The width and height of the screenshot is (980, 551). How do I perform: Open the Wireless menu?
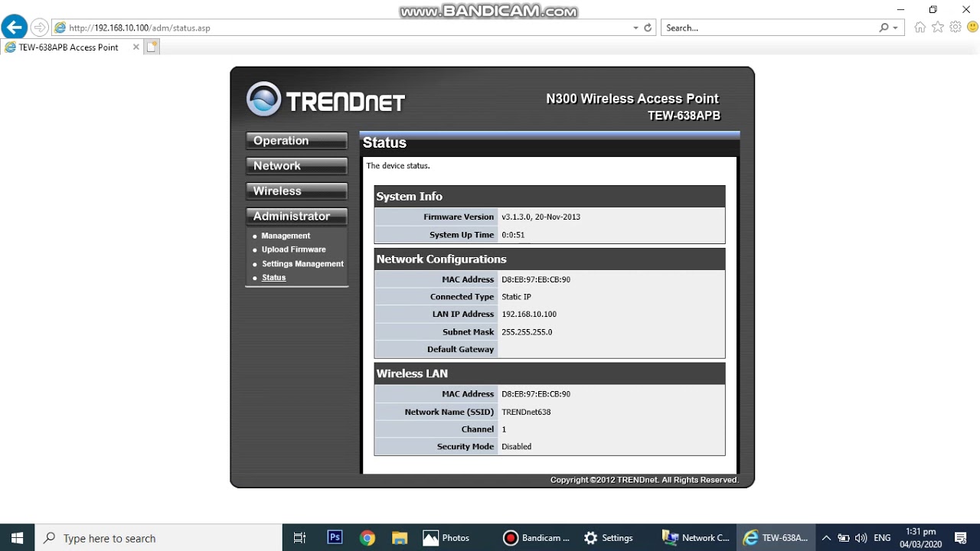tap(297, 191)
